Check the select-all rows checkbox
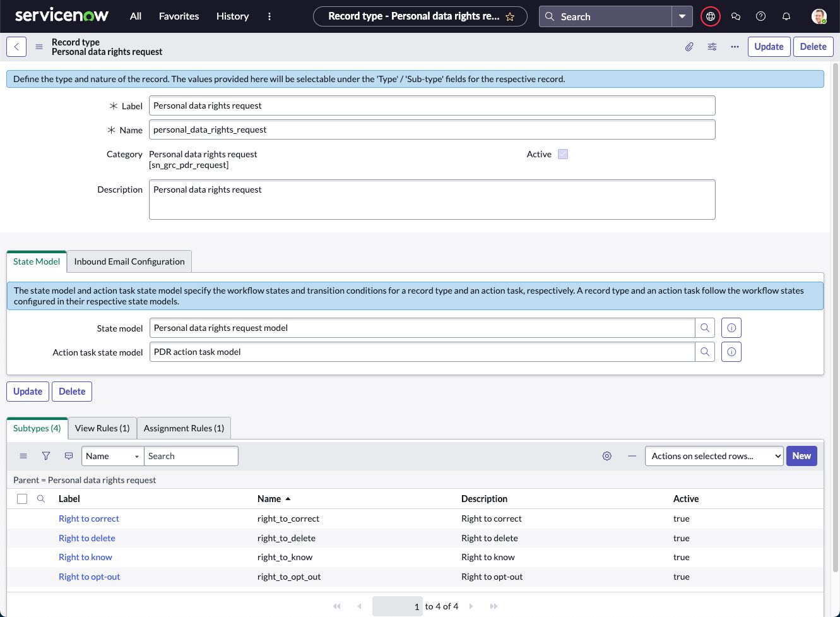840x617 pixels. [x=22, y=499]
